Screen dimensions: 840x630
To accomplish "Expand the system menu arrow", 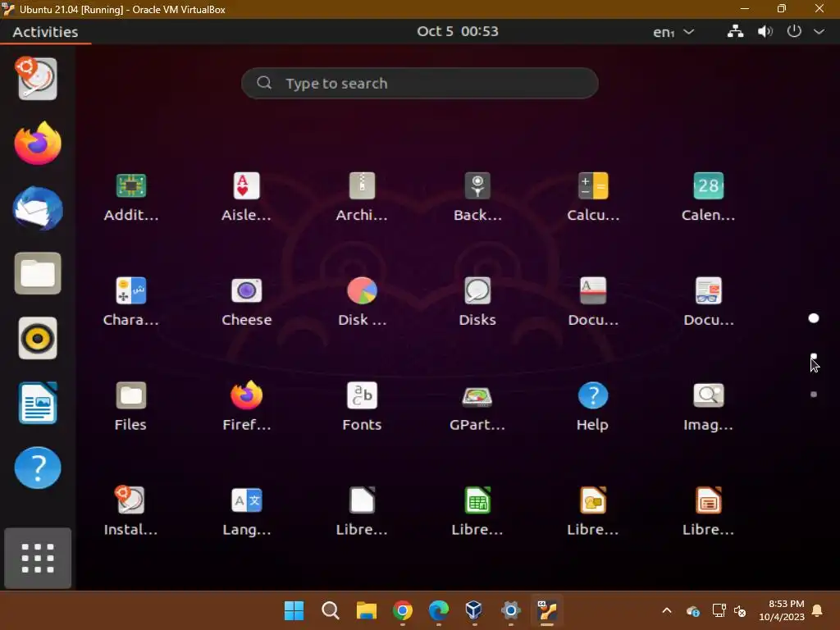I will [x=819, y=32].
